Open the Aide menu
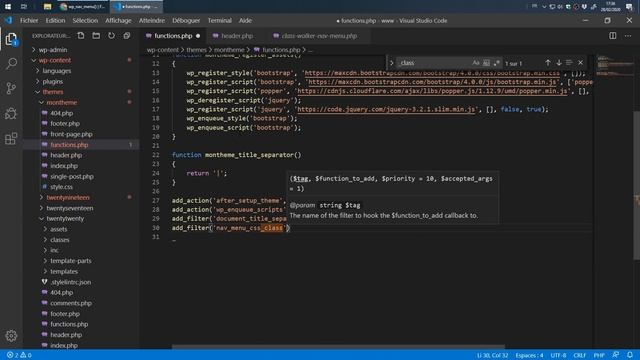 pyautogui.click(x=245, y=20)
